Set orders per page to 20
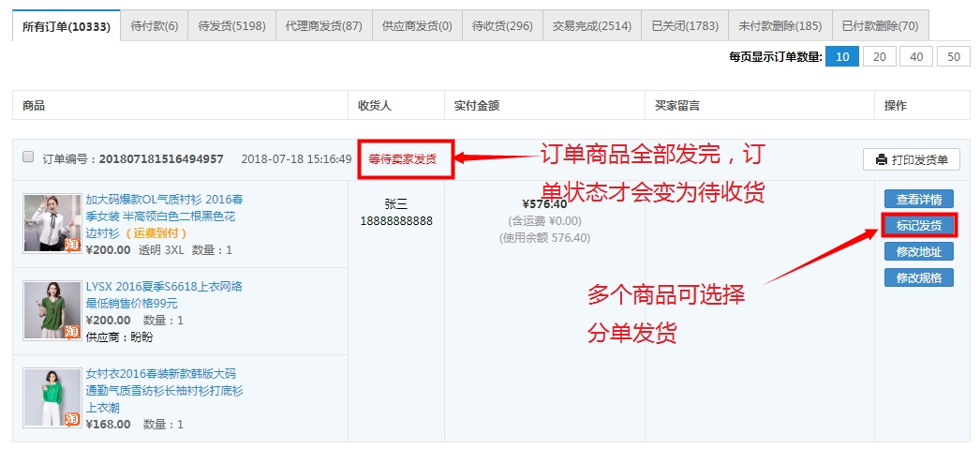The image size is (980, 449). tap(879, 57)
